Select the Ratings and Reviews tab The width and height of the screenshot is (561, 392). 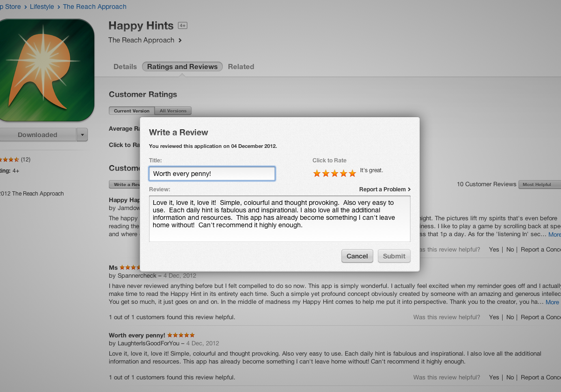(182, 67)
